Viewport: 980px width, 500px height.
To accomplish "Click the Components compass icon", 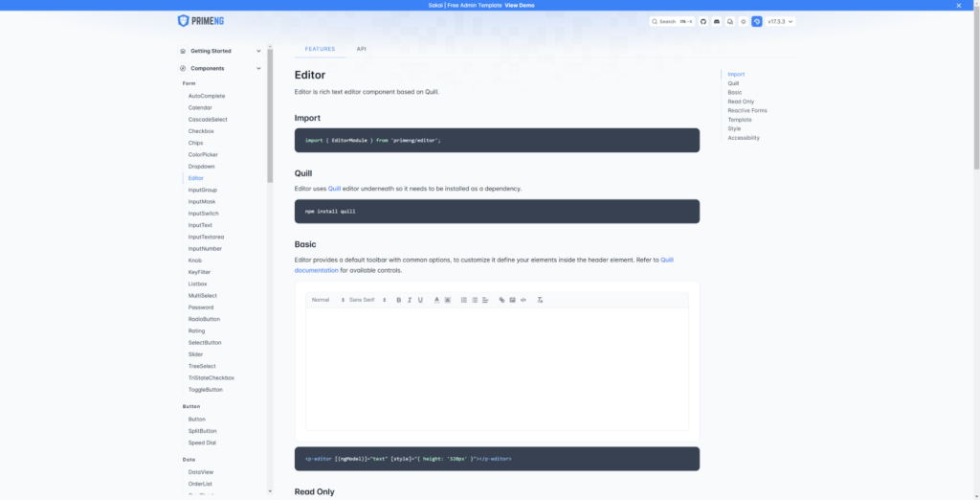I will pos(183,68).
